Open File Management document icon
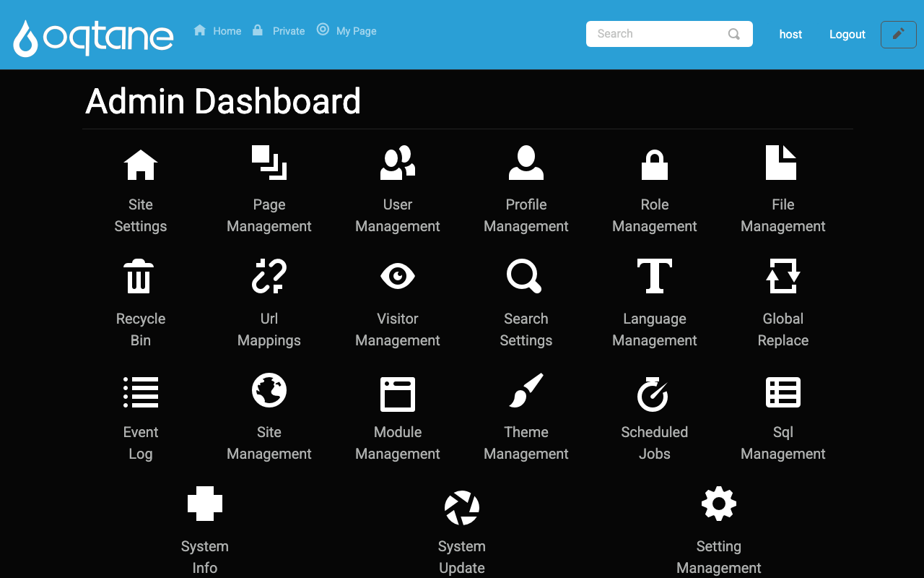924x578 pixels. [781, 163]
